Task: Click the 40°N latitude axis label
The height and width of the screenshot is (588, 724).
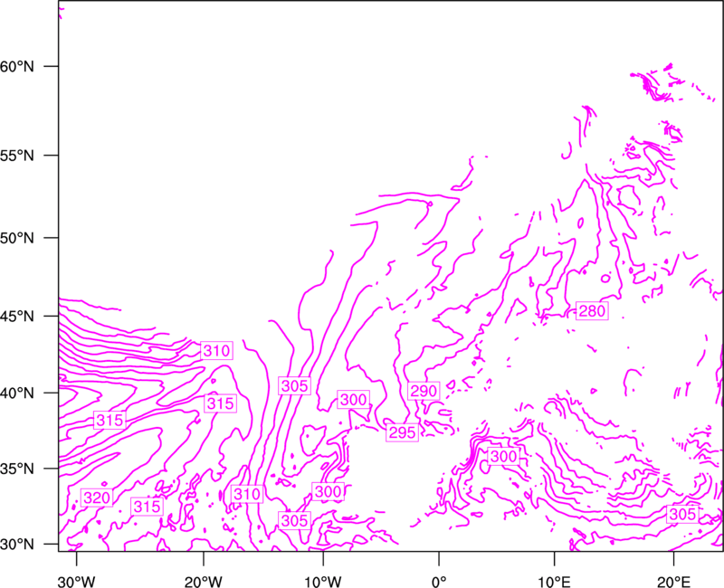Action: click(x=17, y=394)
